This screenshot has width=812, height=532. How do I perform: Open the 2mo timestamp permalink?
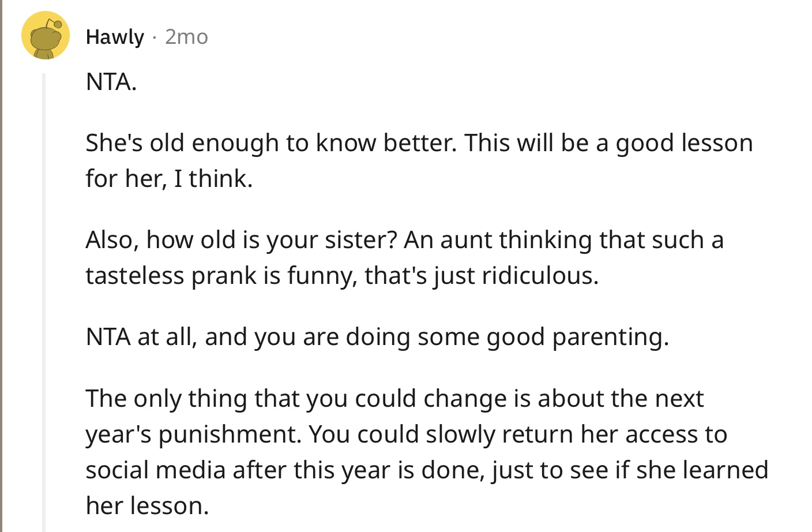pos(186,37)
